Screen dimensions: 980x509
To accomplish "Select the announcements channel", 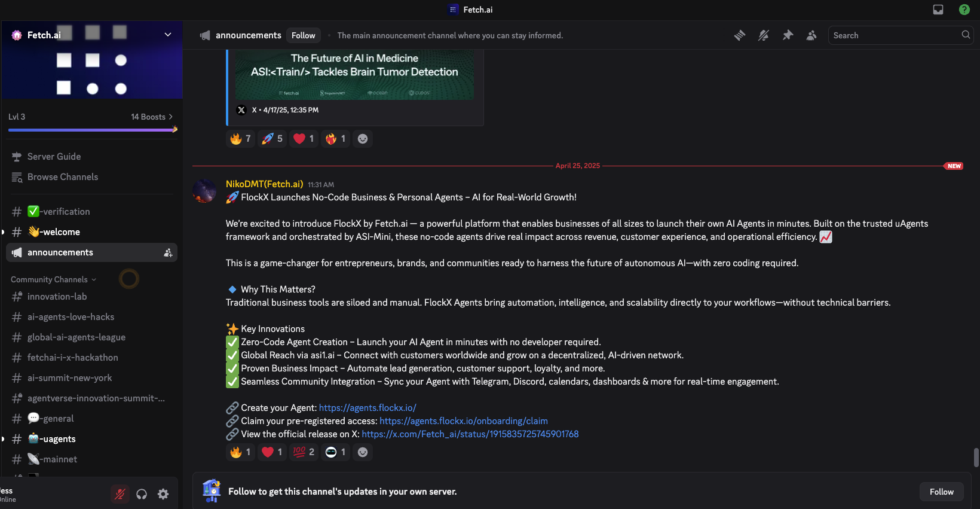I will coord(60,252).
